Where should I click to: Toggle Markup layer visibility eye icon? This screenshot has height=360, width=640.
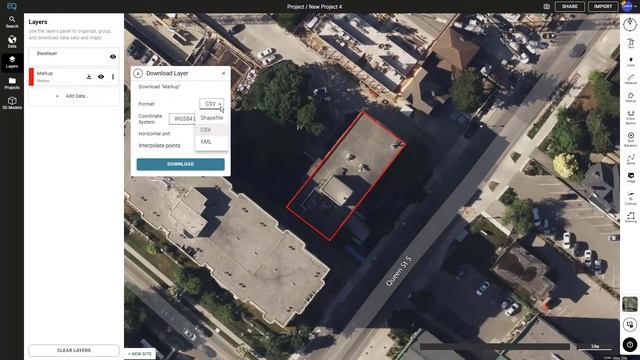click(101, 76)
